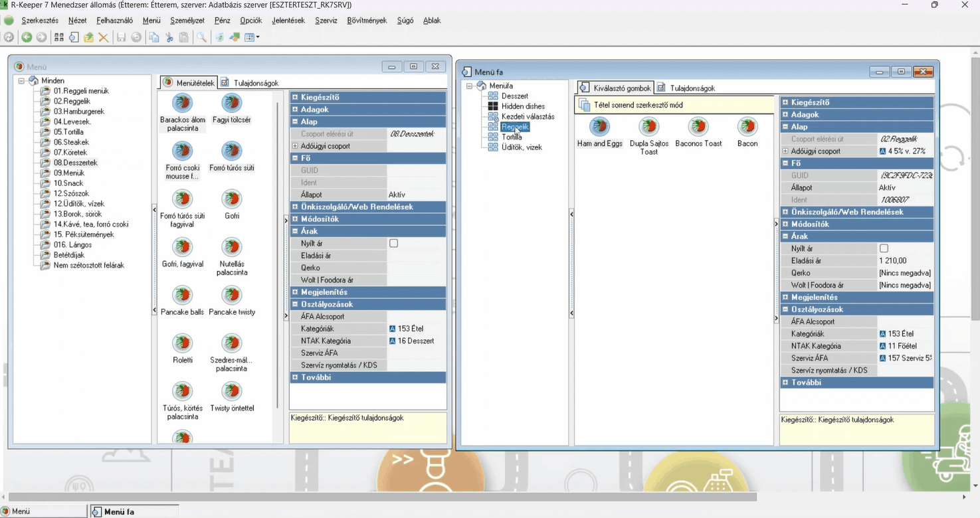This screenshot has height=518, width=980.
Task: Select the Ham and Eggs button icon
Action: pos(600,126)
